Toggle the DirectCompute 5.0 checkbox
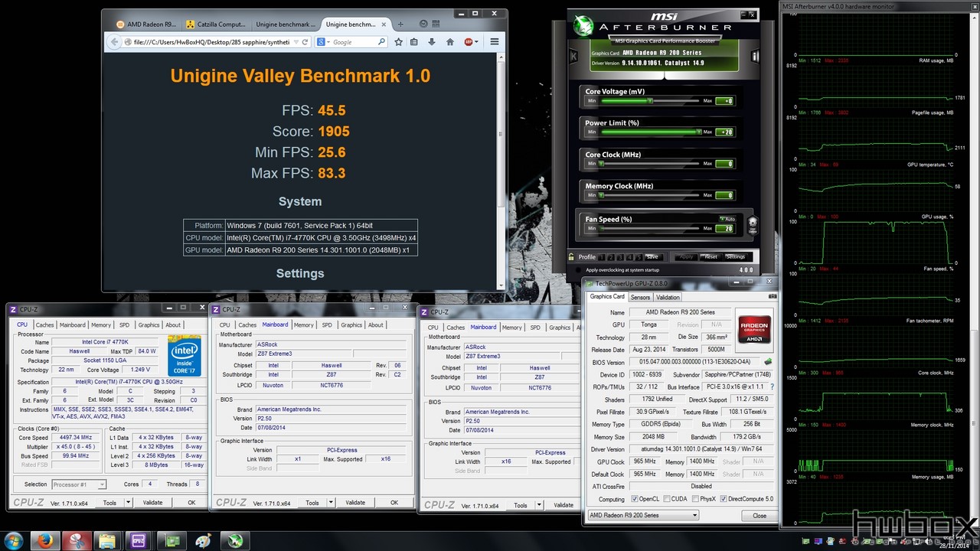The image size is (980, 551). 724,499
